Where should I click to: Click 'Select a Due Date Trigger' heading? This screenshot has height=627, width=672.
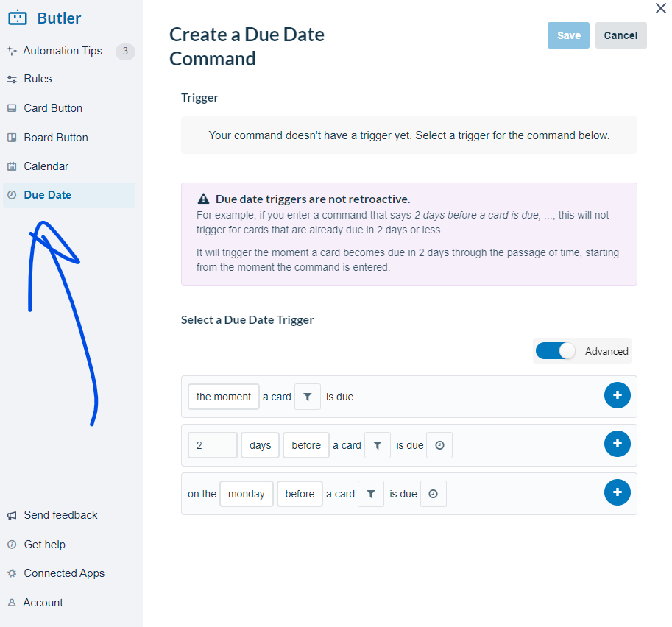pos(247,320)
